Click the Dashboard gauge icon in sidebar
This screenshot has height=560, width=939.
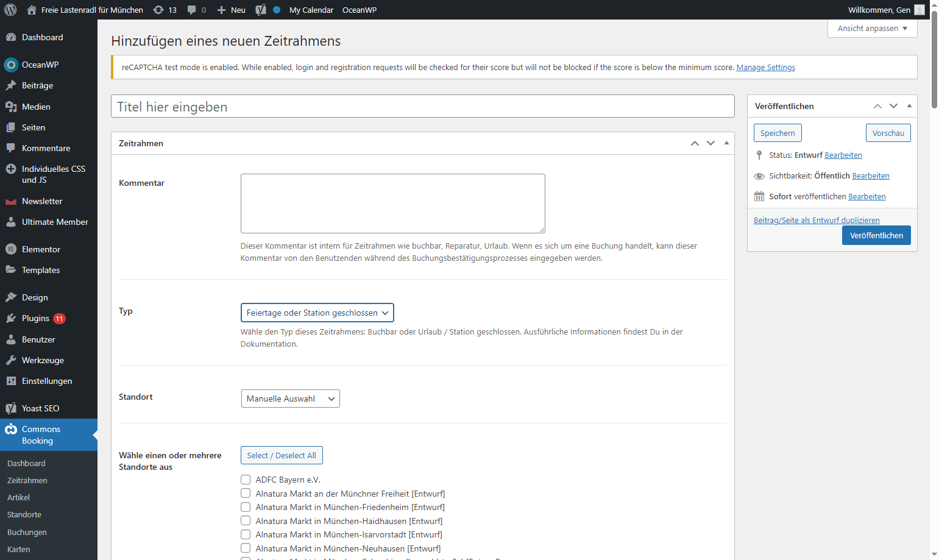[11, 37]
